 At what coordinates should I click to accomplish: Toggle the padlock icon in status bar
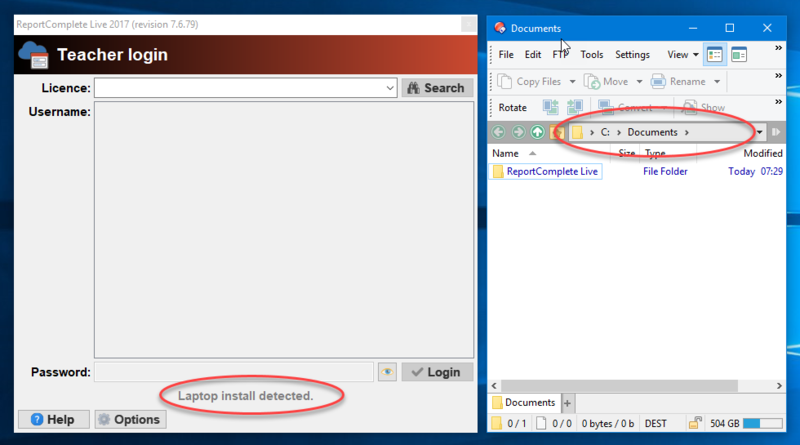(x=695, y=423)
